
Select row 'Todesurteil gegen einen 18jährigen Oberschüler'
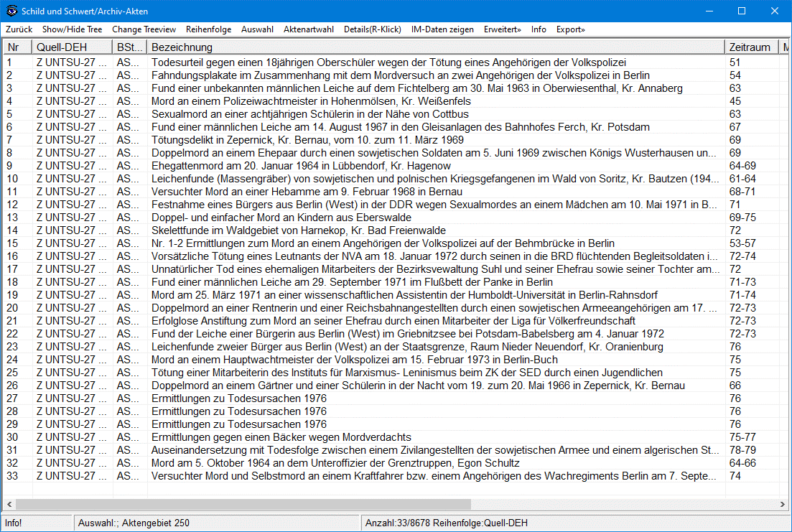pos(395,62)
